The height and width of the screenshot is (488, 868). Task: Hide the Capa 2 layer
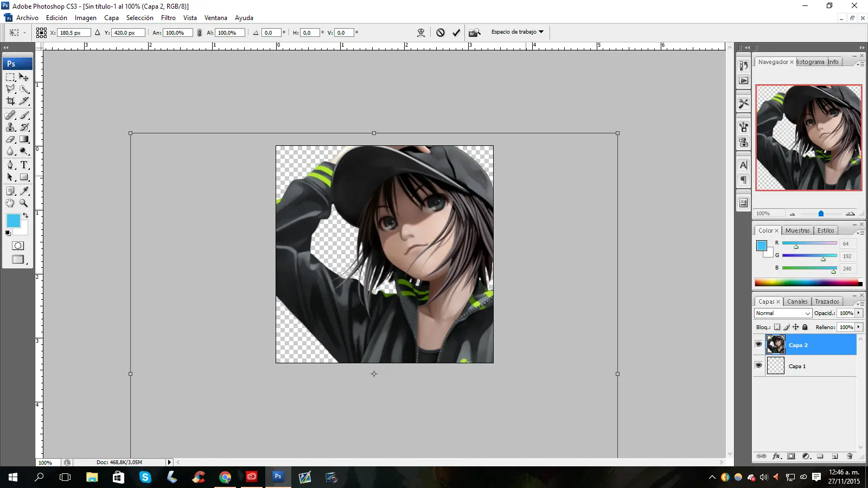758,344
